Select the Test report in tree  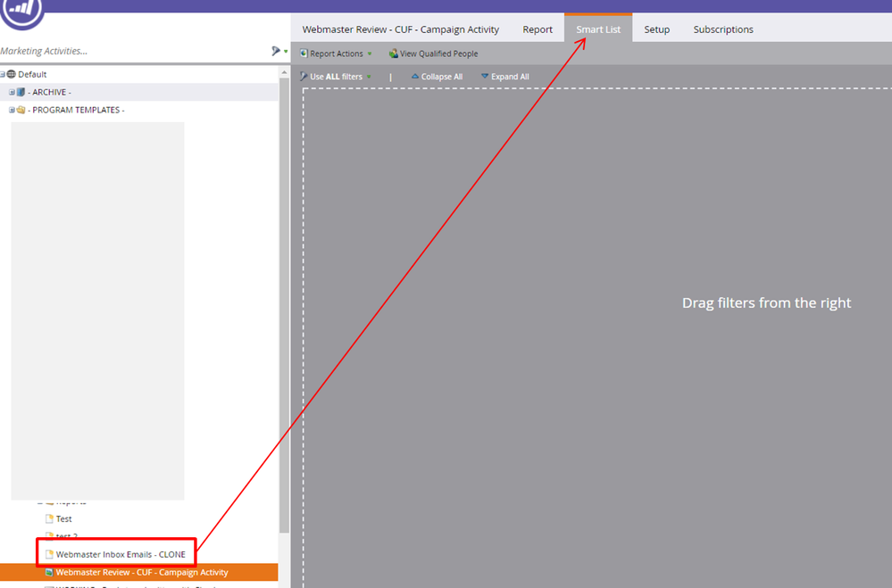click(x=63, y=518)
